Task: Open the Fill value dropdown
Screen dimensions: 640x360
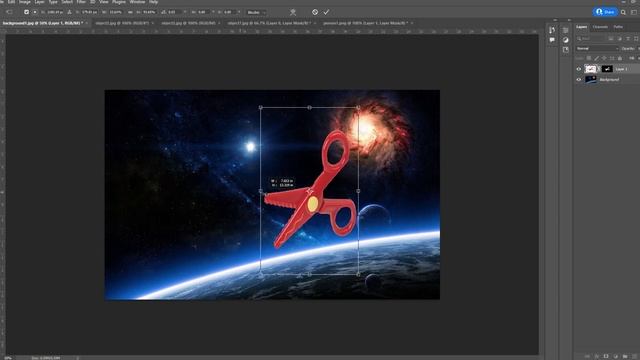Action: [x=638, y=58]
